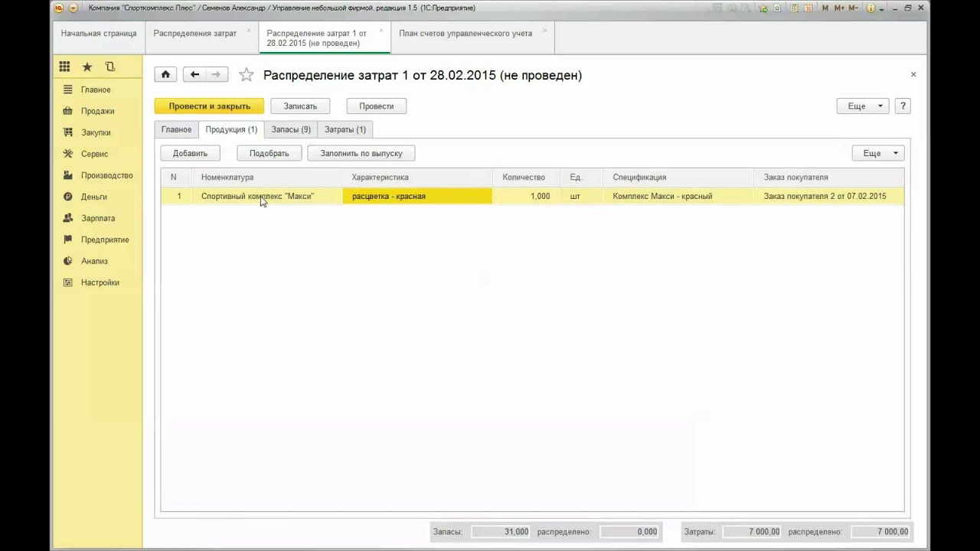The height and width of the screenshot is (551, 980).
Task: Open Анализ pie chart icon in sidebar
Action: click(x=68, y=261)
